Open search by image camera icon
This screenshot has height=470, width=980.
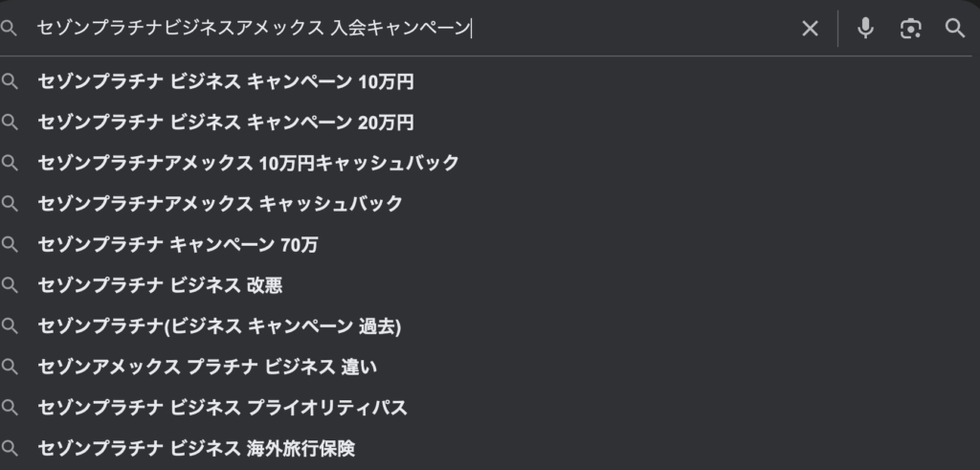tap(910, 29)
